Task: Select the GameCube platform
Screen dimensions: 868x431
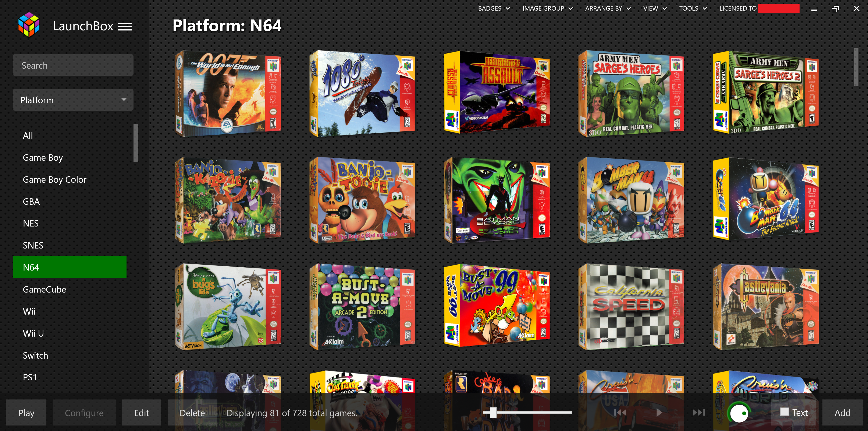Action: [70, 289]
